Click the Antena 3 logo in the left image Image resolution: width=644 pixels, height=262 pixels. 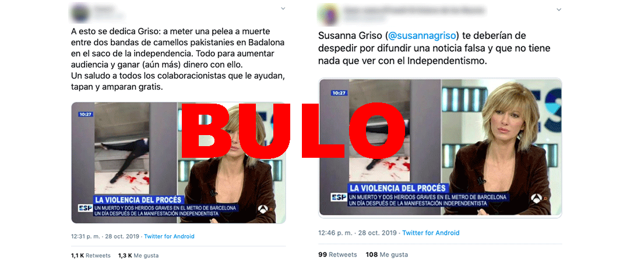point(263,208)
